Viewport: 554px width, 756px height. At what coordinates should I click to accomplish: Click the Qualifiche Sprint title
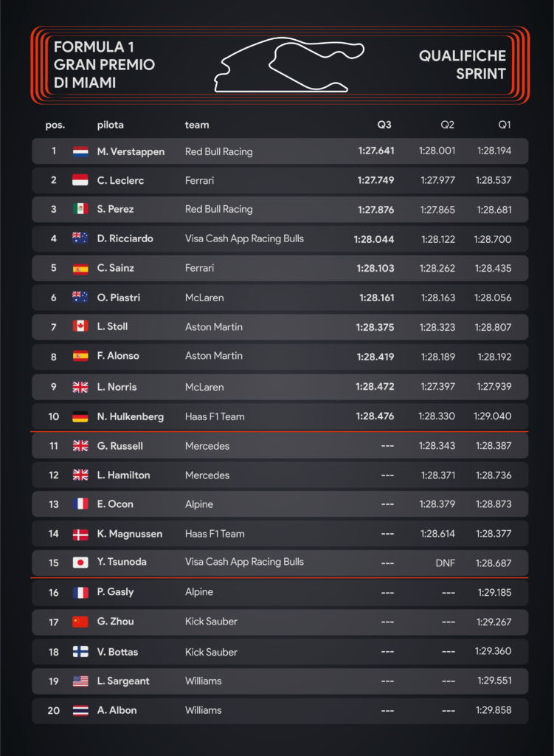[462, 65]
